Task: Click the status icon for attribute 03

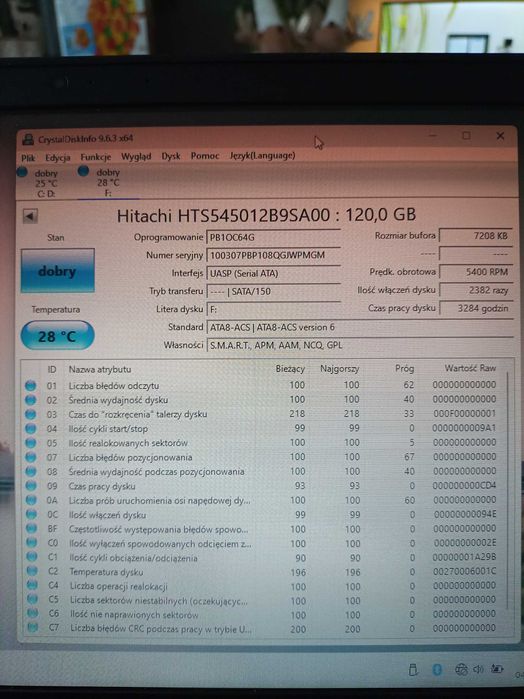Action: click(x=30, y=414)
